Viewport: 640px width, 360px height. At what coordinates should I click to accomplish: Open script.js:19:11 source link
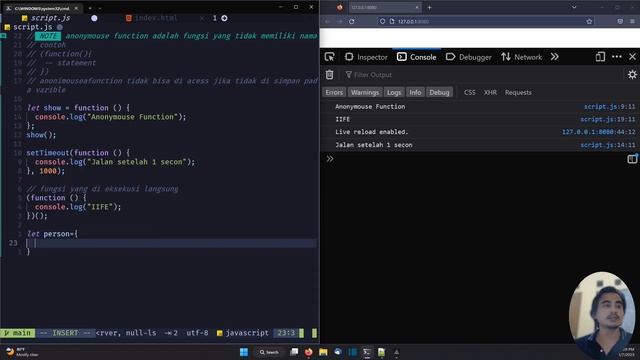pyautogui.click(x=608, y=119)
